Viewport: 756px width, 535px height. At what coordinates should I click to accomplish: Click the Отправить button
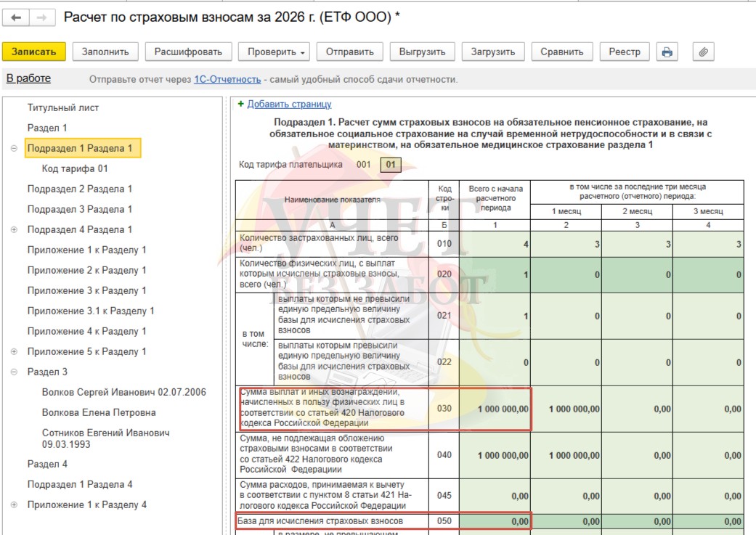tap(349, 52)
